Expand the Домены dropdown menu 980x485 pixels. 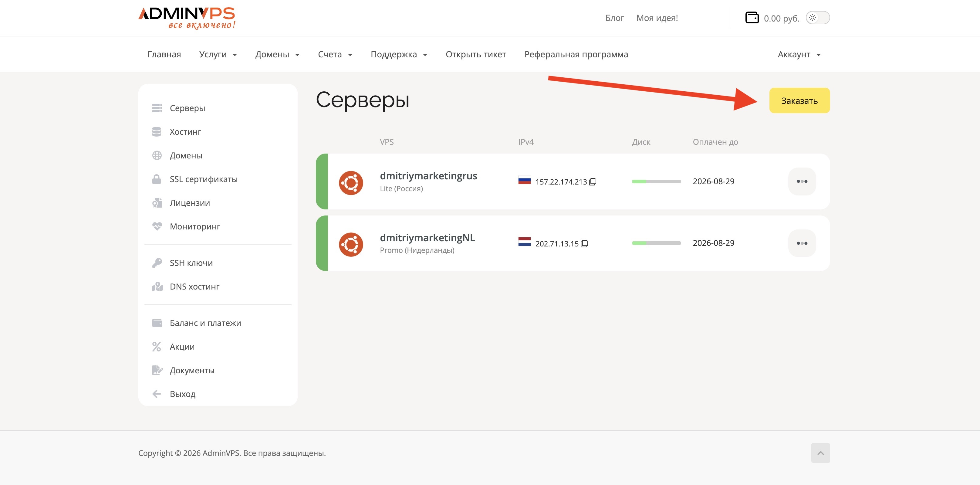tap(277, 54)
